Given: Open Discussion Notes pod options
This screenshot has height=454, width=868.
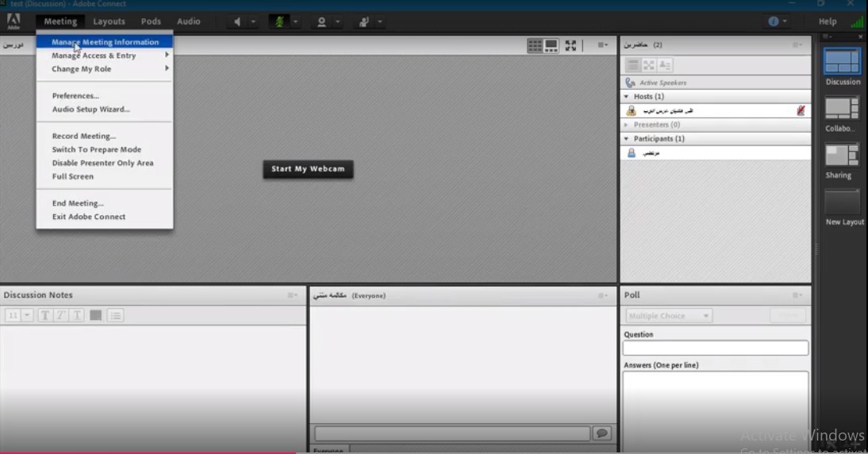Looking at the screenshot, I should [x=292, y=295].
